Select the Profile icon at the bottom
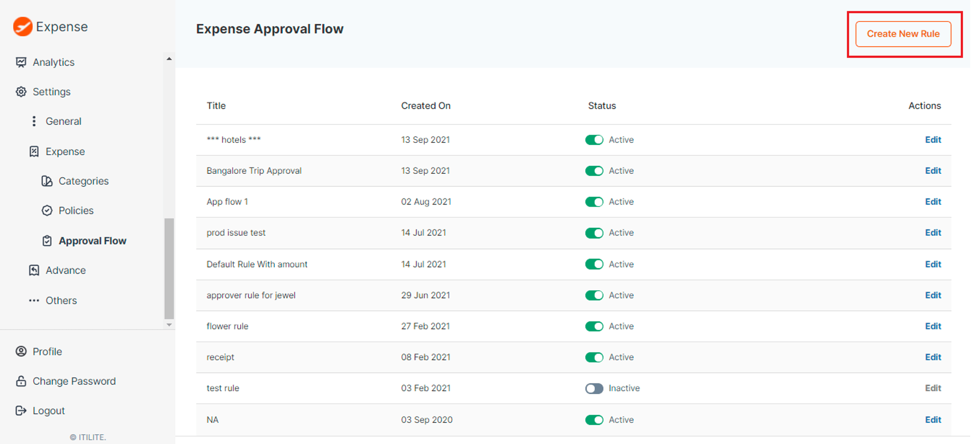 pyautogui.click(x=20, y=351)
